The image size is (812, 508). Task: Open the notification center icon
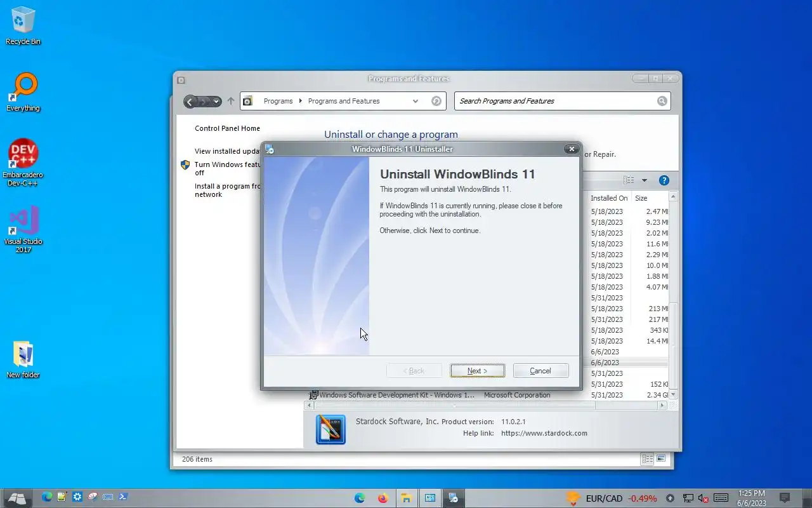coord(785,498)
